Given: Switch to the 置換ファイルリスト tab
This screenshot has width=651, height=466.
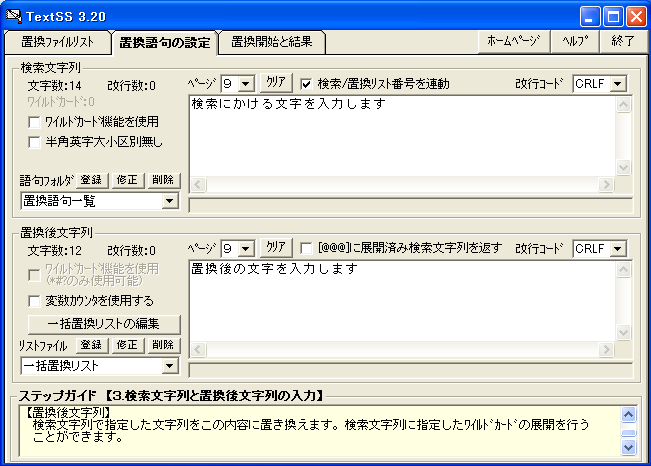Looking at the screenshot, I should pos(57,42).
